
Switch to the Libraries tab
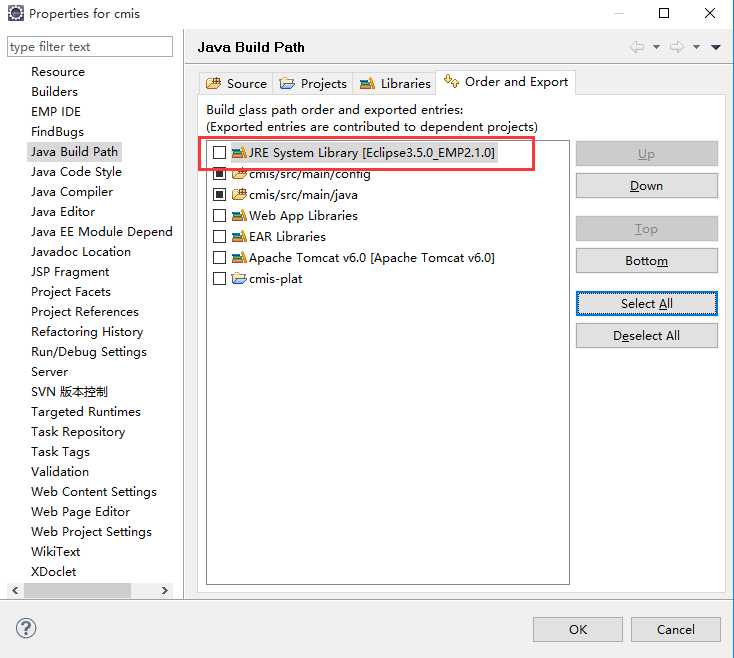point(395,83)
